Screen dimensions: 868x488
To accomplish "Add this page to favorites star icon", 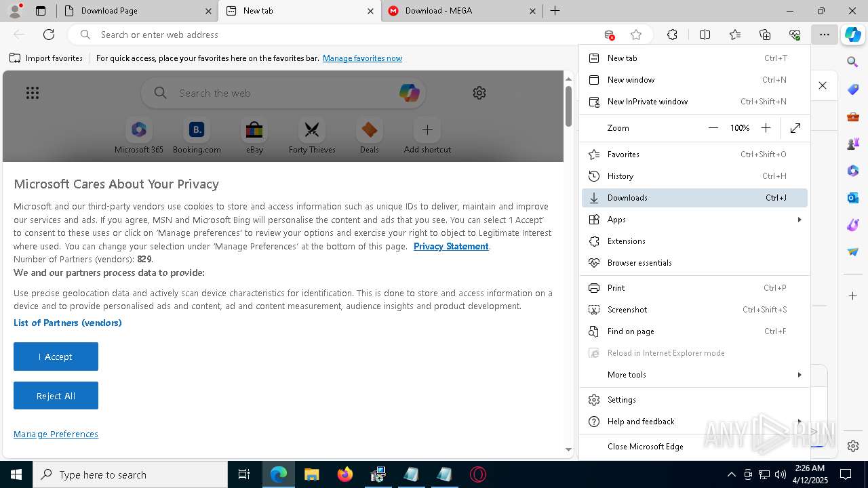I will [x=636, y=35].
